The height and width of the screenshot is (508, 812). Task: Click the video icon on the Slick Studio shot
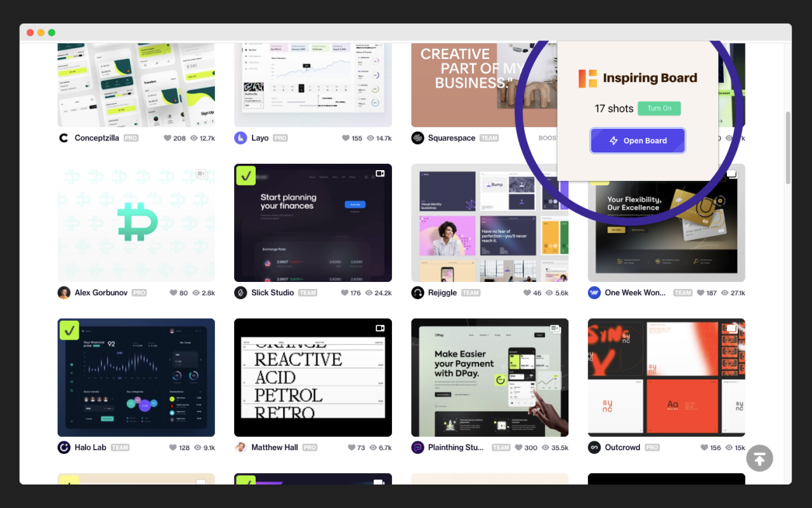(380, 173)
